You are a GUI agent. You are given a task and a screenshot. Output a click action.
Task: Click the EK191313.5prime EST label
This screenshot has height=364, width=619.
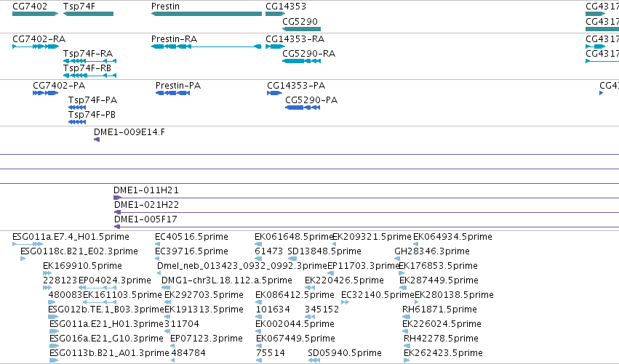pos(204,310)
